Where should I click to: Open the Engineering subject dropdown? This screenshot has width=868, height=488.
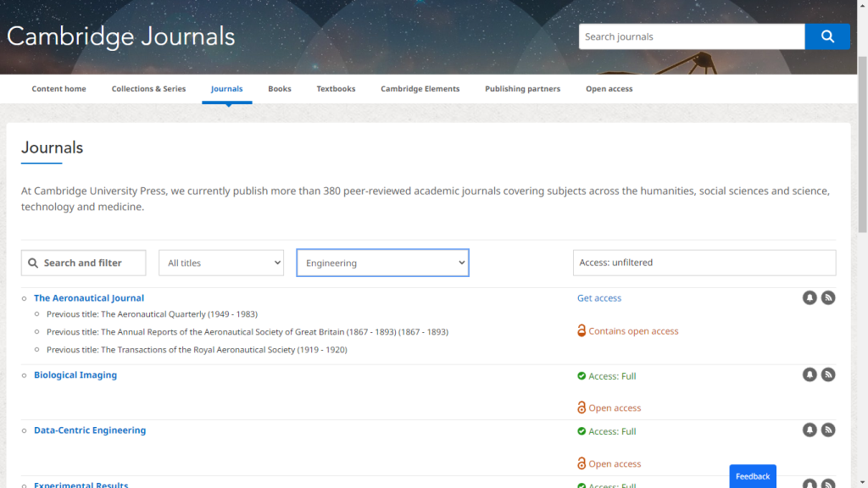(382, 263)
